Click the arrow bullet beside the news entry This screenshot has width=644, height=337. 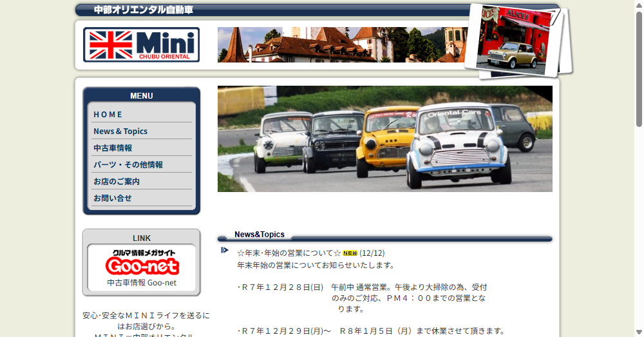point(224,250)
